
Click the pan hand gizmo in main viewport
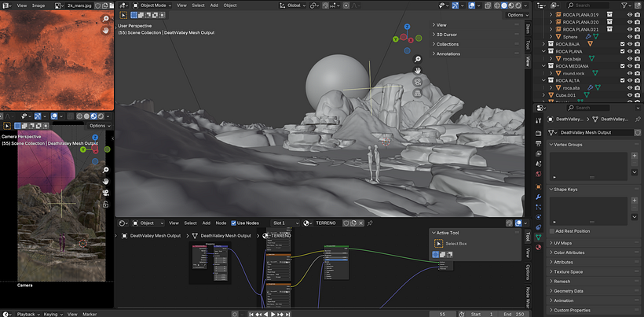pos(417,70)
